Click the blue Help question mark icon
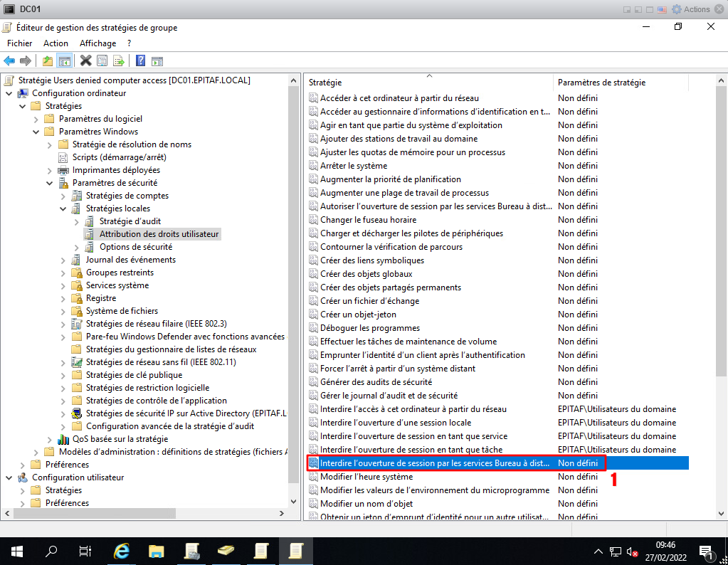 click(x=140, y=61)
